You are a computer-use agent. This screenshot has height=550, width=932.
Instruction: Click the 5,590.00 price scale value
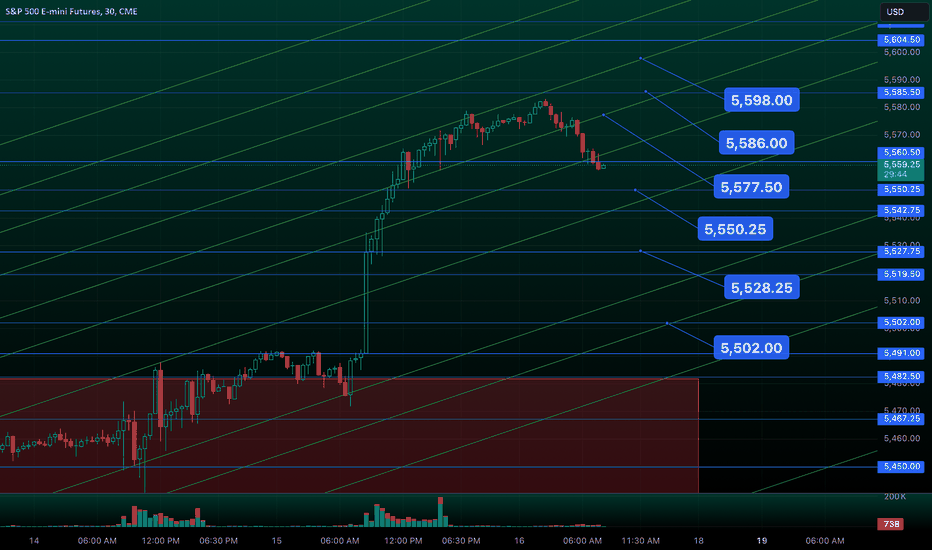pos(902,80)
